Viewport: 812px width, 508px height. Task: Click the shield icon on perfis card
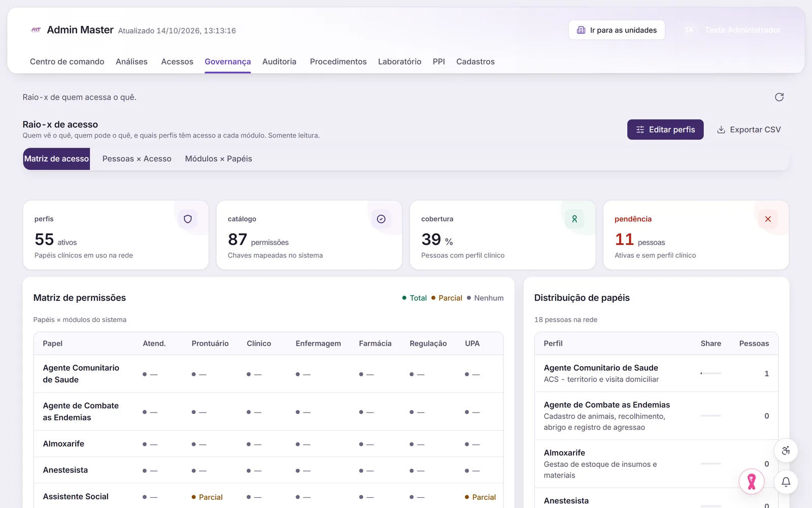click(x=188, y=219)
